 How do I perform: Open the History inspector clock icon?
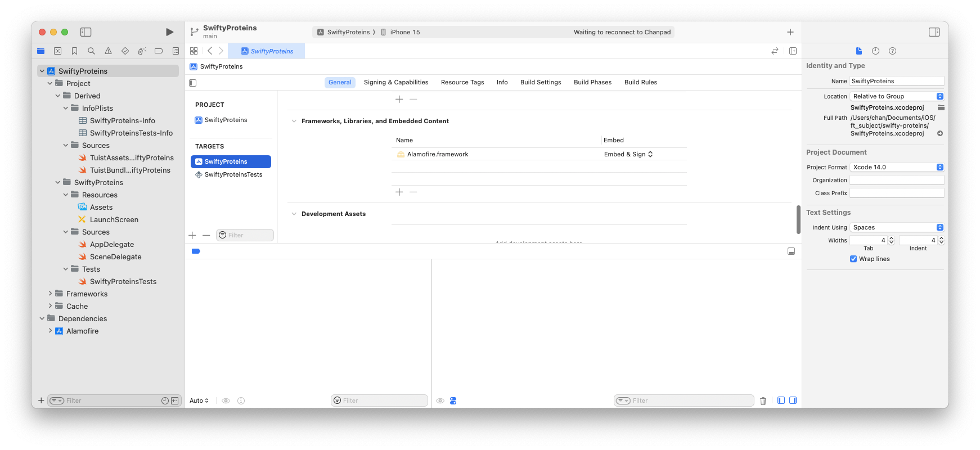click(875, 51)
